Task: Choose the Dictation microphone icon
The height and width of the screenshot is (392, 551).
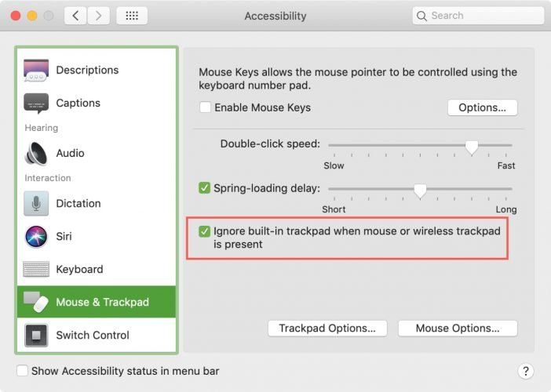Action: point(36,204)
